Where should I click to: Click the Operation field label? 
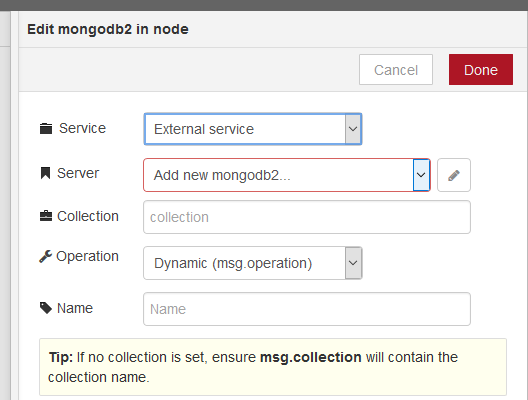pos(88,257)
